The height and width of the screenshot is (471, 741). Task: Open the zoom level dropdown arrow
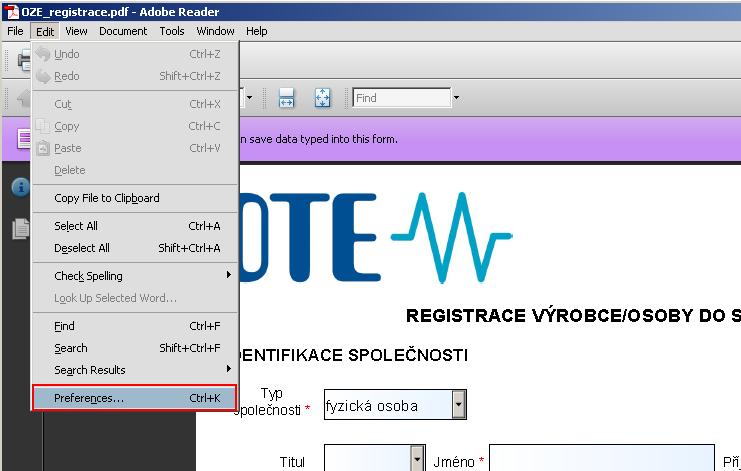pyautogui.click(x=249, y=98)
